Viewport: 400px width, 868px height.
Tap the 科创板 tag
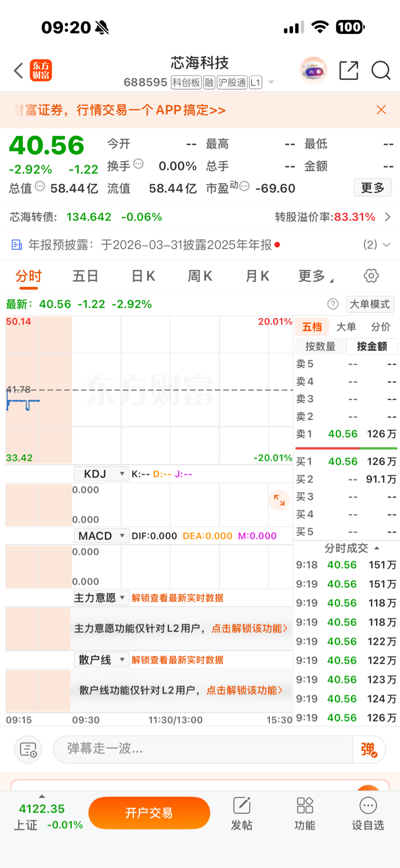click(186, 82)
